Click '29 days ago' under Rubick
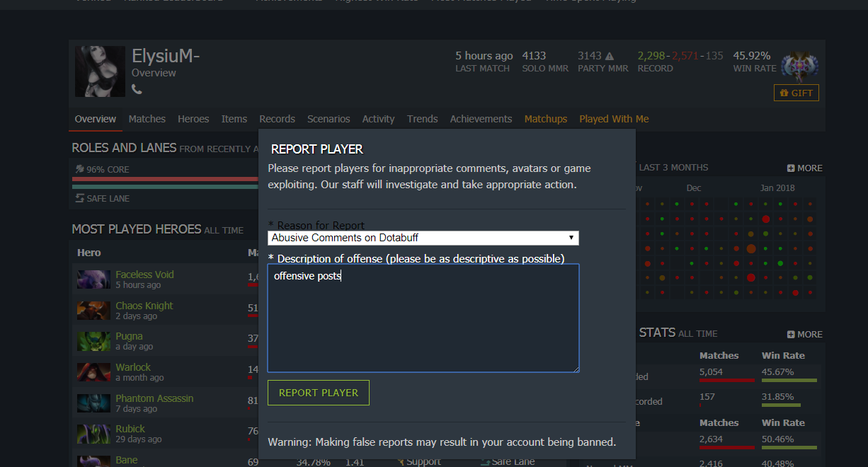 (x=139, y=439)
